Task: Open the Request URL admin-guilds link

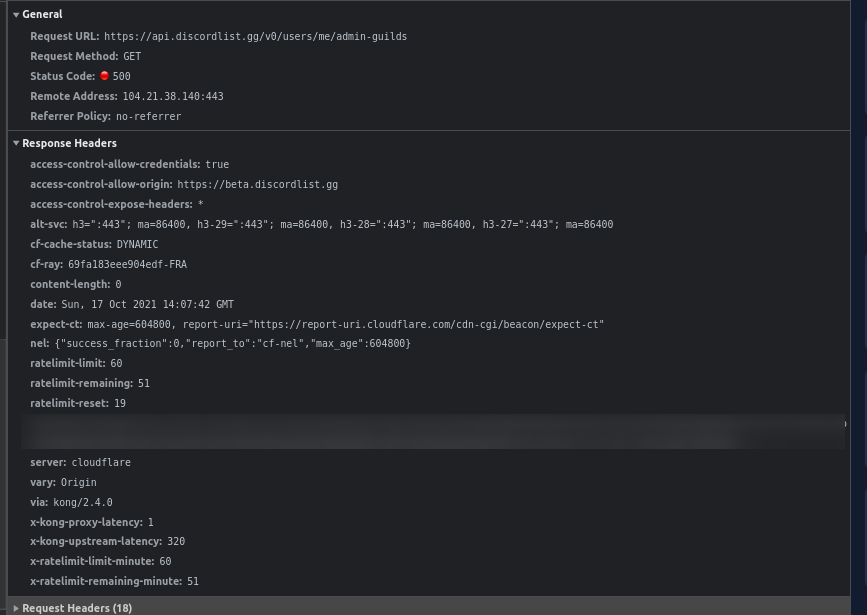Action: (256, 36)
